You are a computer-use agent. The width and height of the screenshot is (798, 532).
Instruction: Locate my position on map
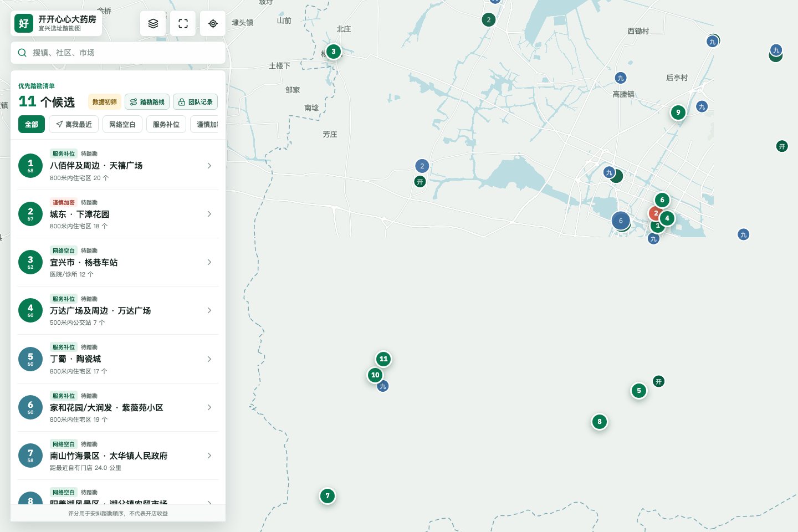coord(213,23)
